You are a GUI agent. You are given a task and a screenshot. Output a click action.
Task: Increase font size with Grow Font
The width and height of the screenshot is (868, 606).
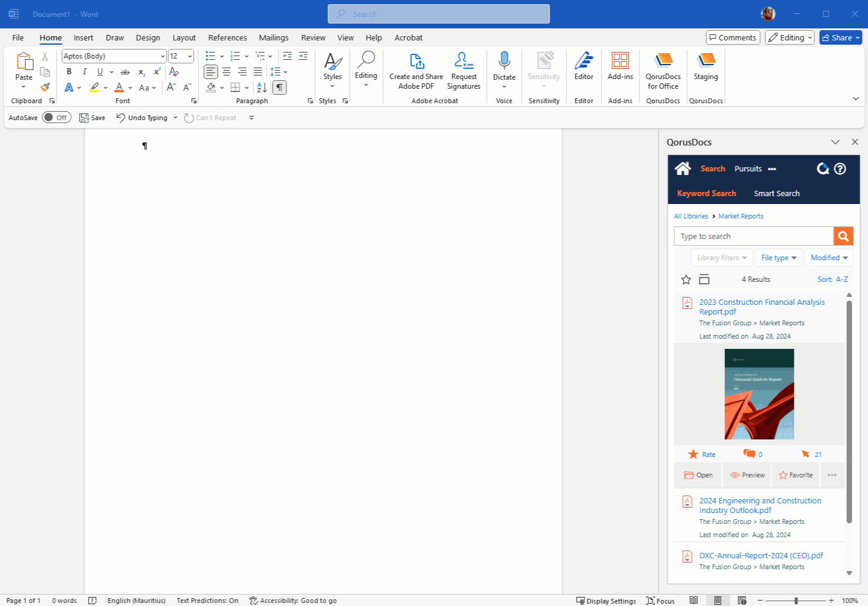click(x=171, y=88)
